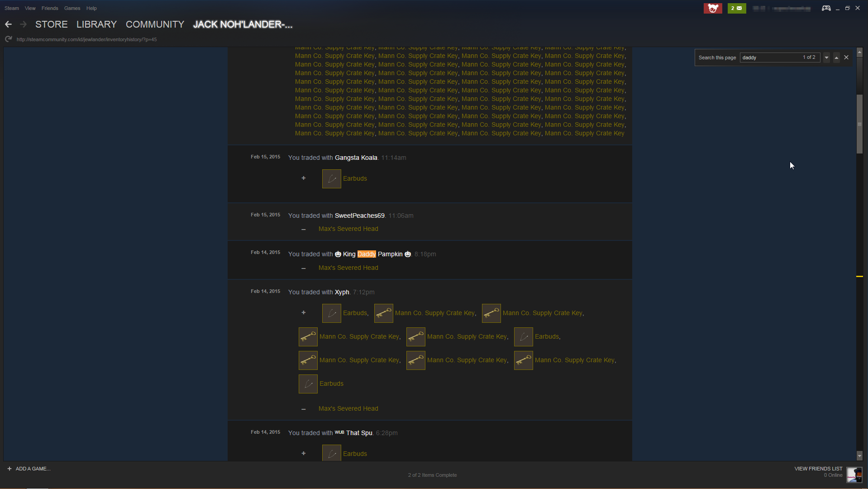This screenshot has height=489, width=868.
Task: Open SweetPeaches69 profile link
Action: 359,216
